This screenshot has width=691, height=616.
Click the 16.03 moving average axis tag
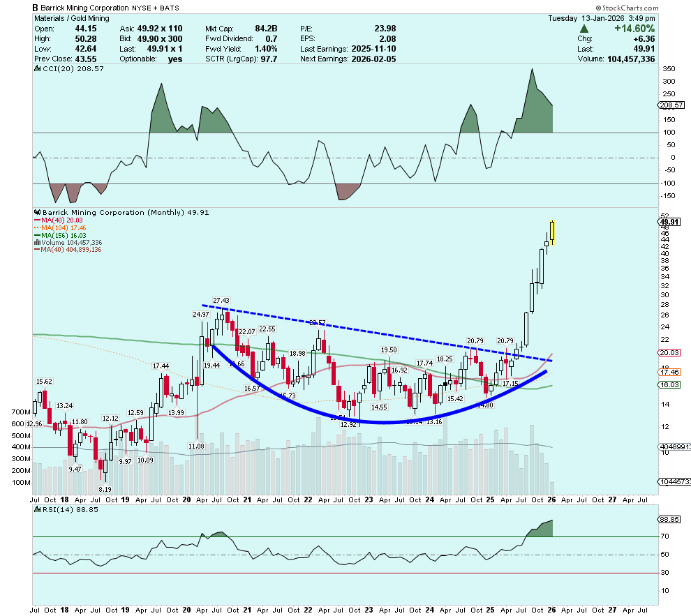coord(670,385)
